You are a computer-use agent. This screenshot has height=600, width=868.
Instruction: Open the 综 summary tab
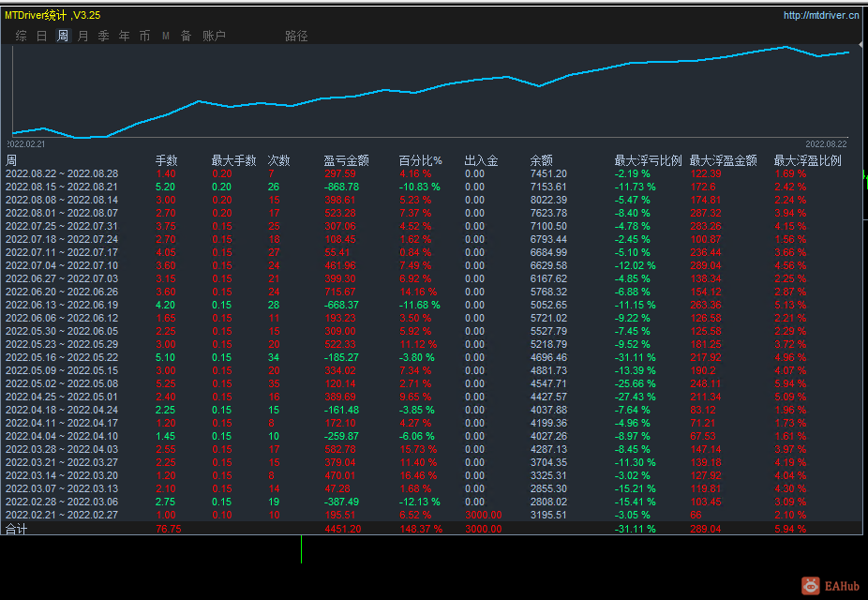point(21,36)
